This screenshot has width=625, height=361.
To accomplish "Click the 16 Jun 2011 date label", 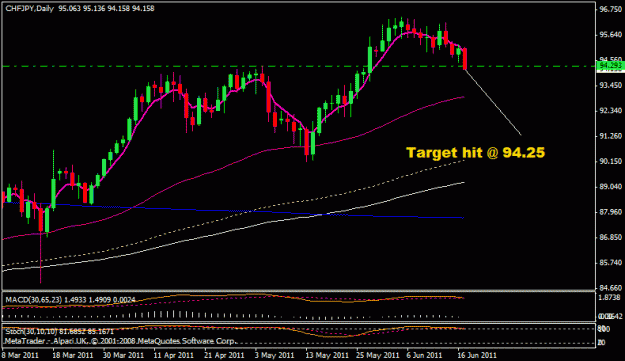I will [477, 355].
